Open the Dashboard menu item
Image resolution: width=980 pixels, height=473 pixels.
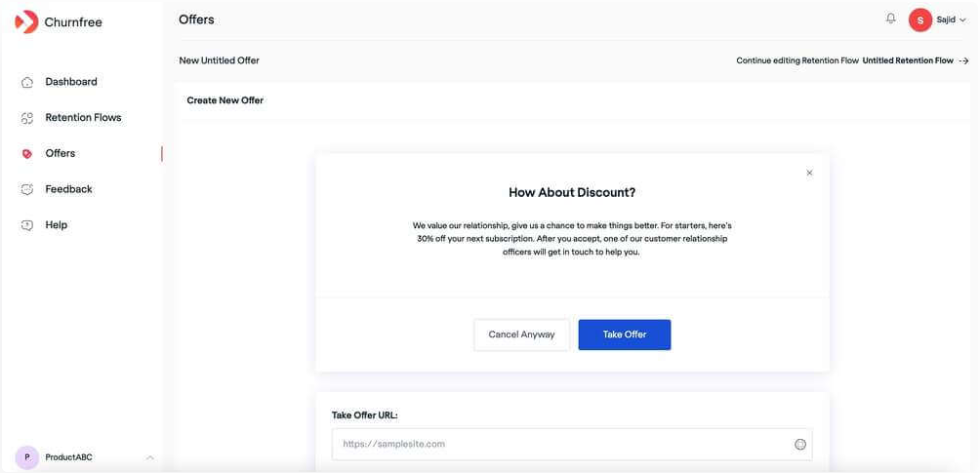71,82
